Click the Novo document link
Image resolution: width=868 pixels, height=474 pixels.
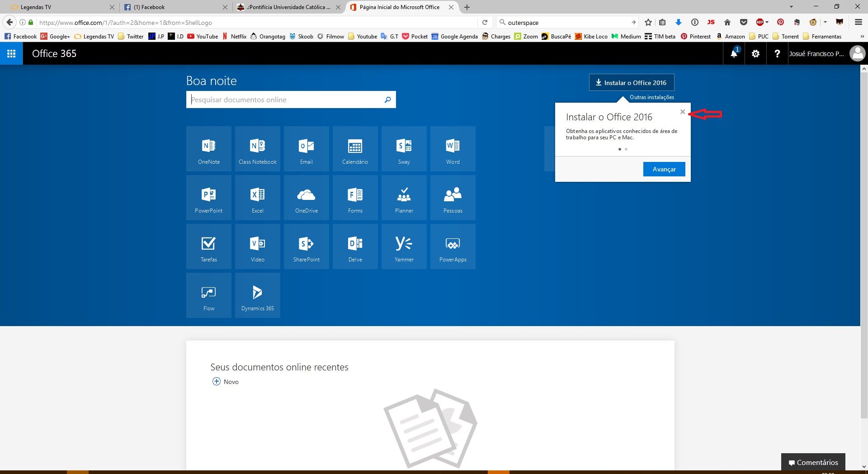(x=226, y=382)
